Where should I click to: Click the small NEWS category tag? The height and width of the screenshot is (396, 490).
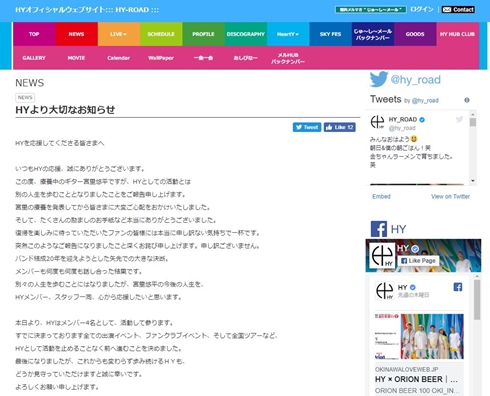pyautogui.click(x=25, y=97)
